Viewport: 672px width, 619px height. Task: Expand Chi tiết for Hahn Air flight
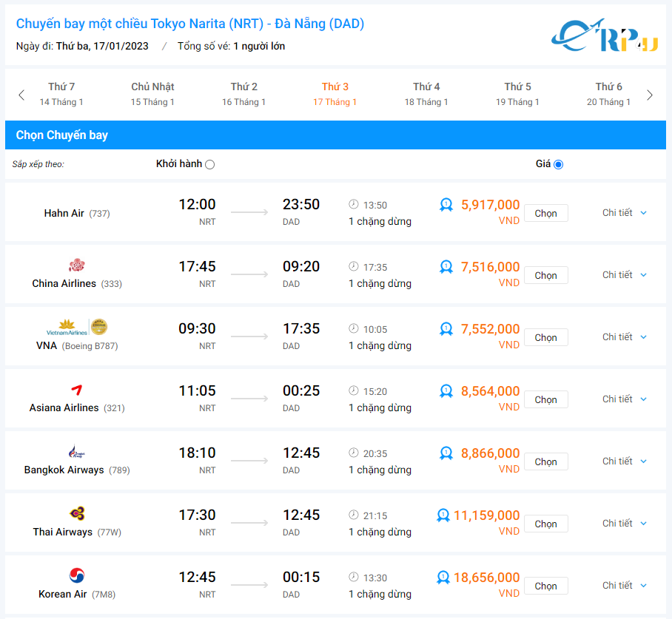point(624,213)
